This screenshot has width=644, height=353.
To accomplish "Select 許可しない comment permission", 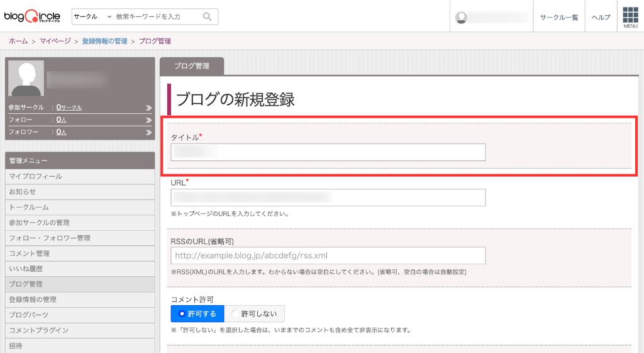I will [x=254, y=313].
